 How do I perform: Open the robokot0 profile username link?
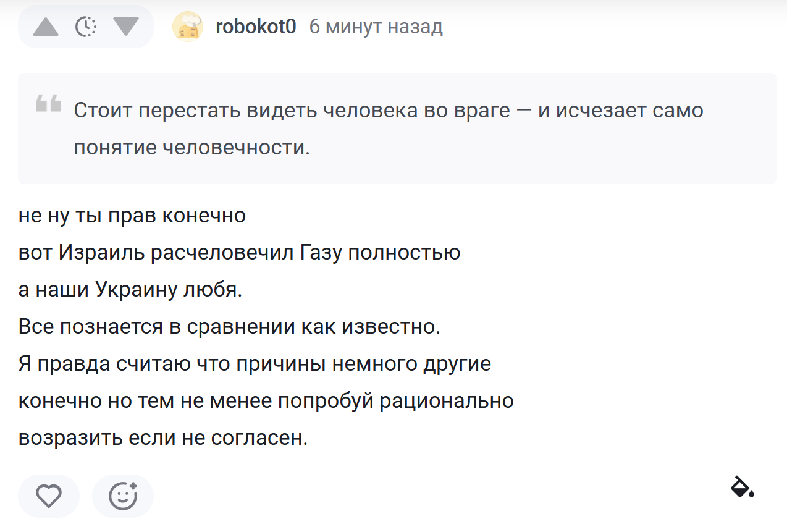[x=256, y=27]
